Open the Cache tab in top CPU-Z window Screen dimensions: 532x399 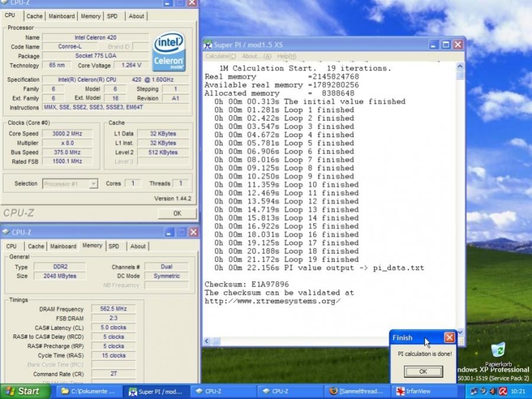coord(34,17)
